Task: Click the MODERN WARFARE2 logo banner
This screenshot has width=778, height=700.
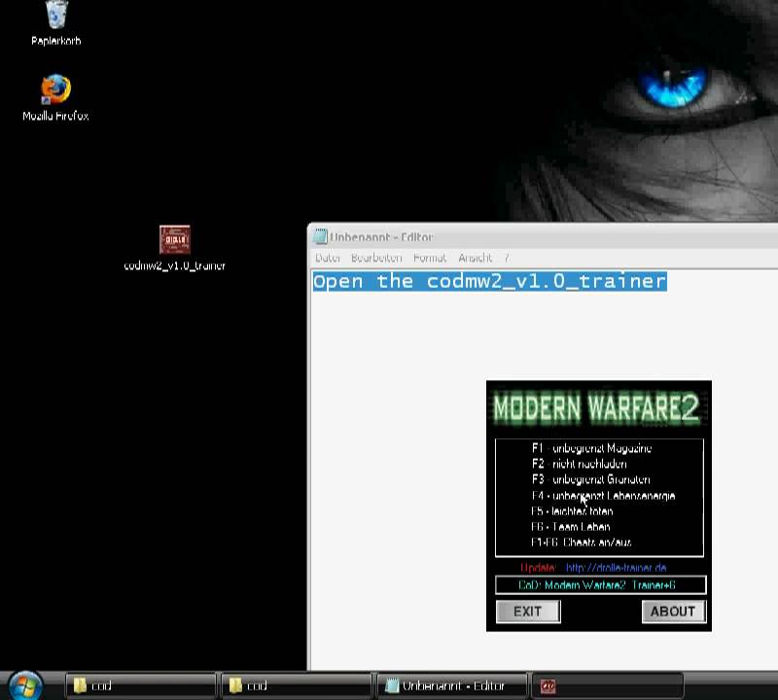Action: (597, 407)
